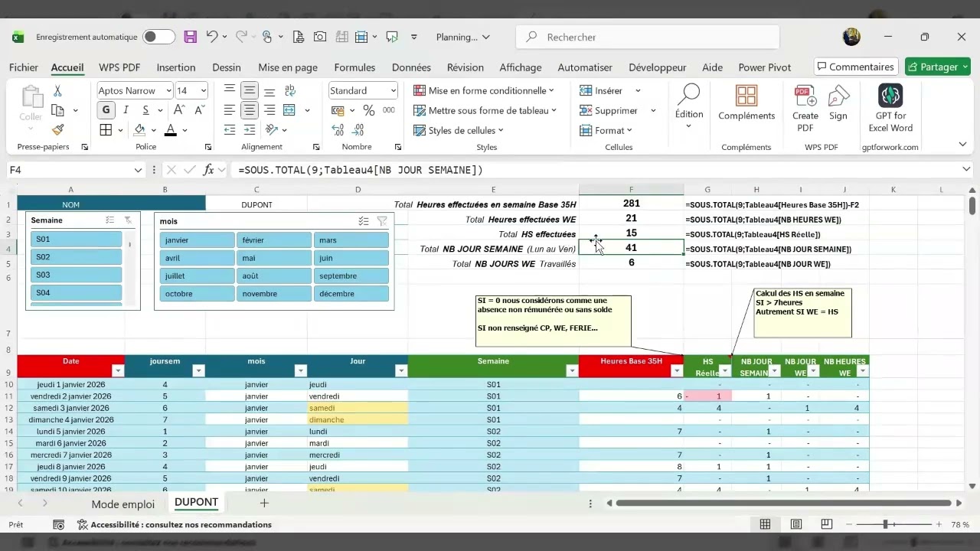980x551 pixels.
Task: Open the Données ribbon tab
Action: point(411,67)
